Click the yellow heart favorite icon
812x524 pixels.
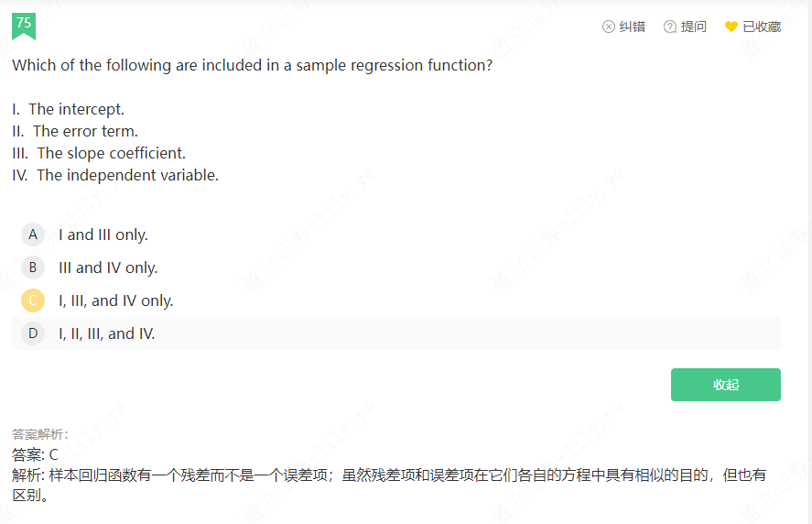pos(731,27)
